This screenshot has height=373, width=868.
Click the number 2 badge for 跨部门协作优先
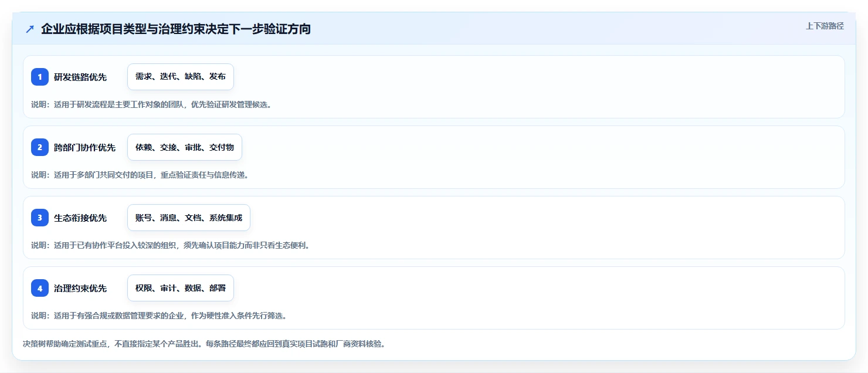40,147
